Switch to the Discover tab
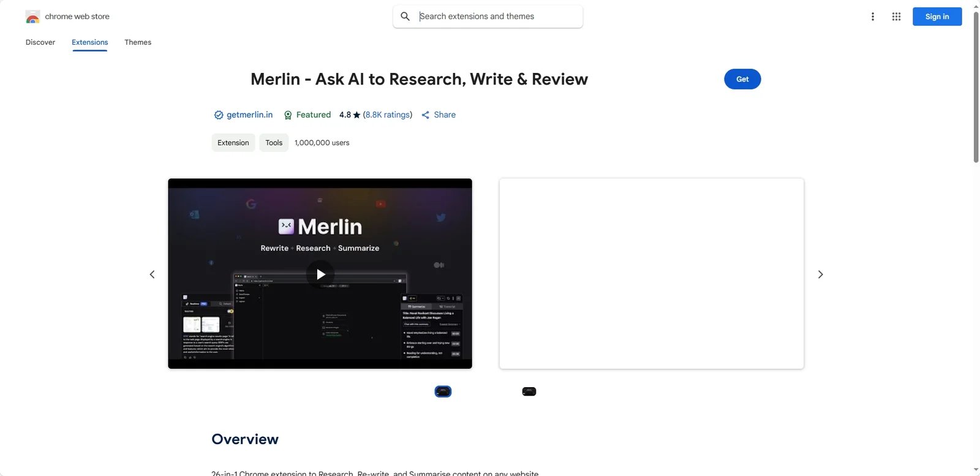The height and width of the screenshot is (476, 980). pos(40,42)
